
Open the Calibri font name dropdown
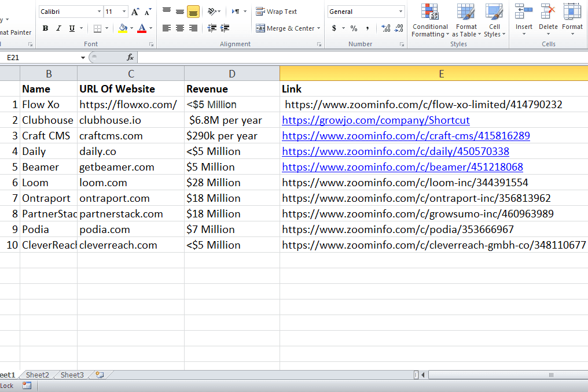100,12
